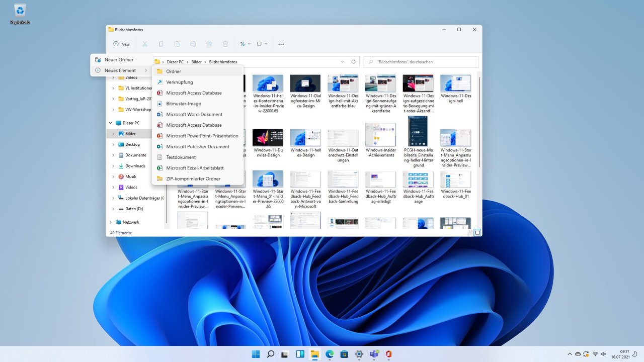Select Ordner in the submenu
Image resolution: width=644 pixels, height=362 pixels.
point(198,71)
